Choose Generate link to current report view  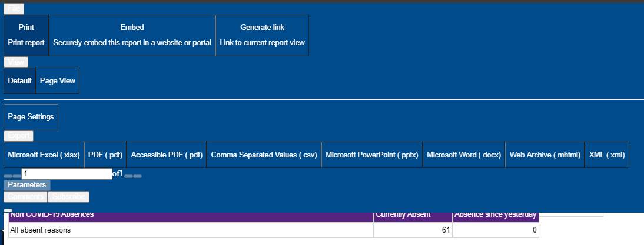(262, 35)
